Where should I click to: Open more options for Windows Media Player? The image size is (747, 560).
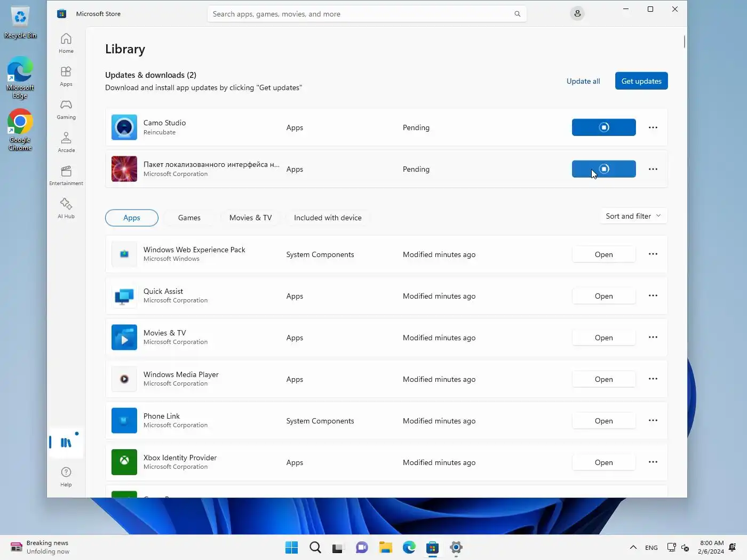653,379
